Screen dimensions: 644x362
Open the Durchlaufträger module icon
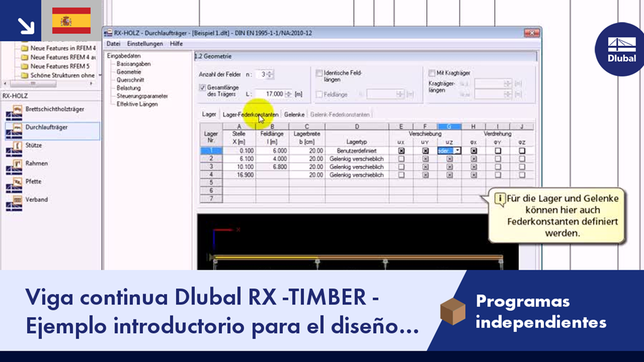(x=14, y=130)
